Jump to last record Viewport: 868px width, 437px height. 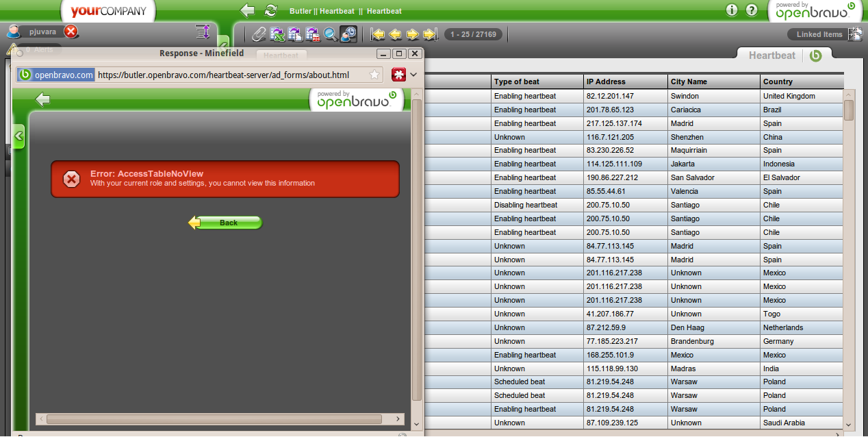point(430,34)
